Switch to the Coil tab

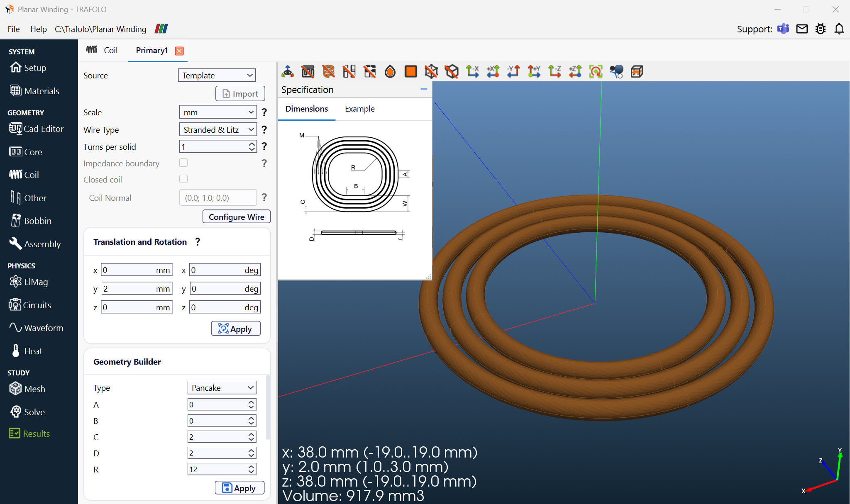[102, 50]
